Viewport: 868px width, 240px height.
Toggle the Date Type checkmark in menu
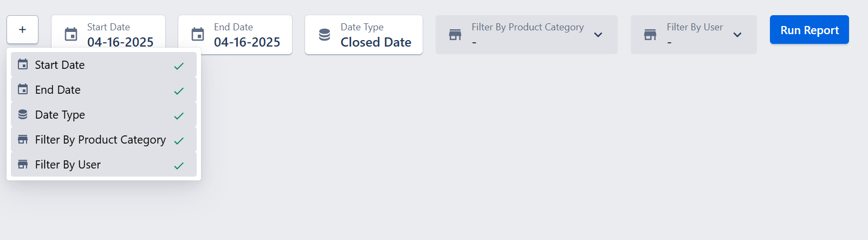[x=179, y=116]
